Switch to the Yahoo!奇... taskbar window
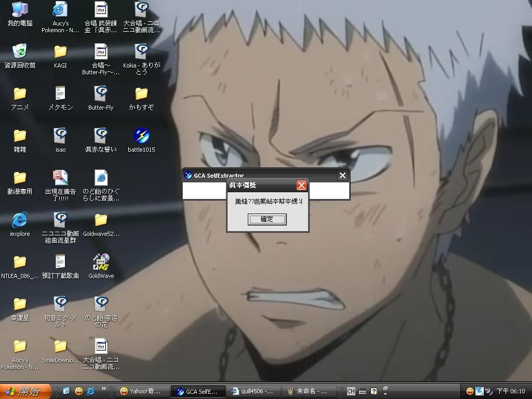The width and height of the screenshot is (532, 399). (x=142, y=391)
